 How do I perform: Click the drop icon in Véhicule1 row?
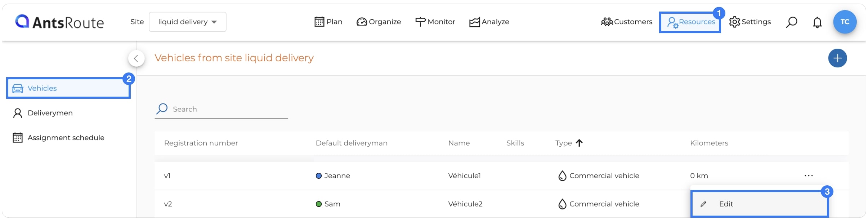coord(562,176)
